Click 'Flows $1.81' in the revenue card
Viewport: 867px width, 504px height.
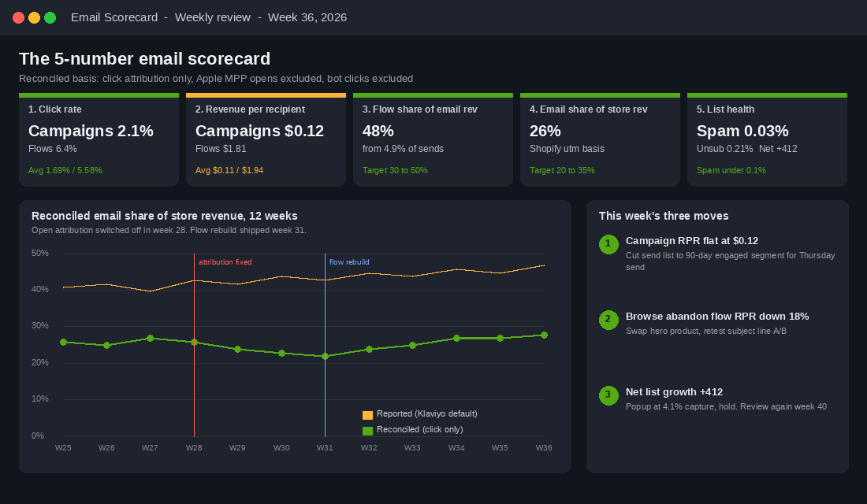click(x=221, y=149)
